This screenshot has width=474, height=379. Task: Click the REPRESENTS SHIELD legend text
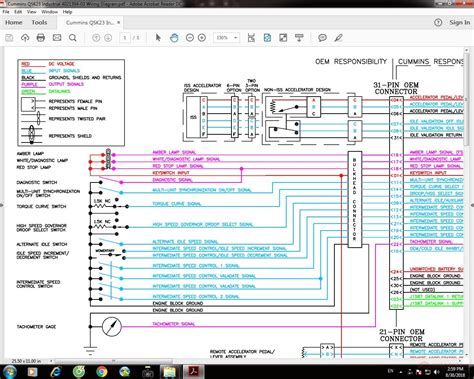tap(70, 136)
